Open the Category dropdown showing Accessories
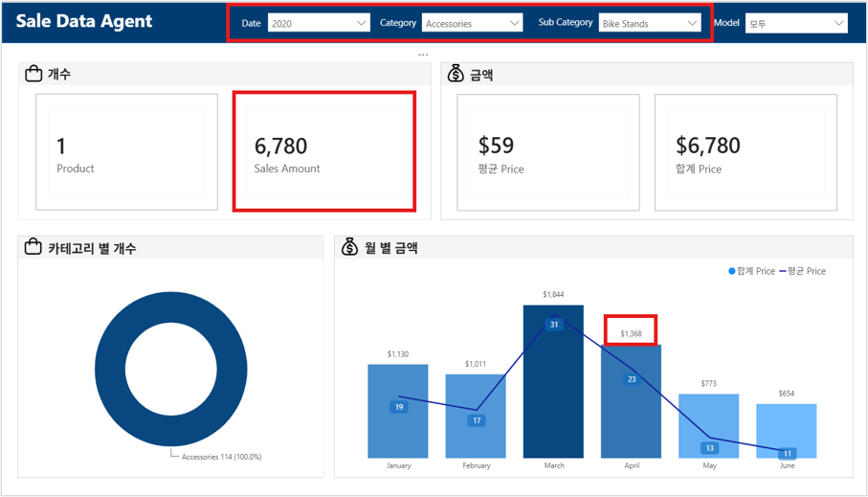This screenshot has width=868, height=497. [x=472, y=23]
